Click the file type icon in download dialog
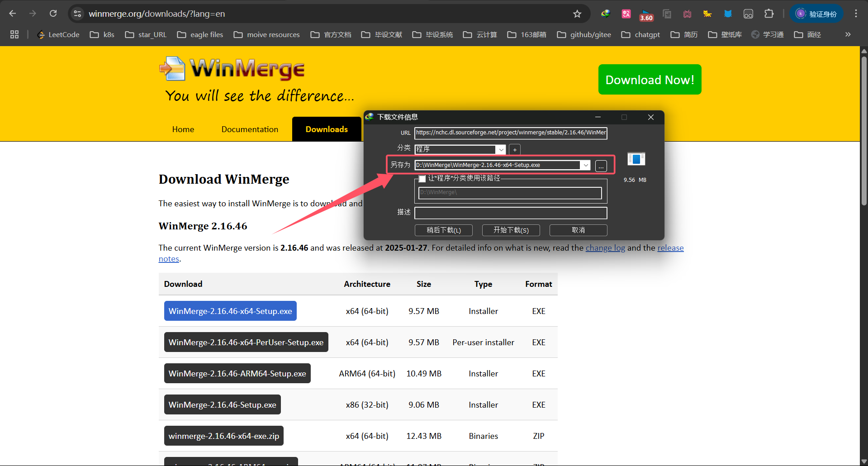 (636, 159)
